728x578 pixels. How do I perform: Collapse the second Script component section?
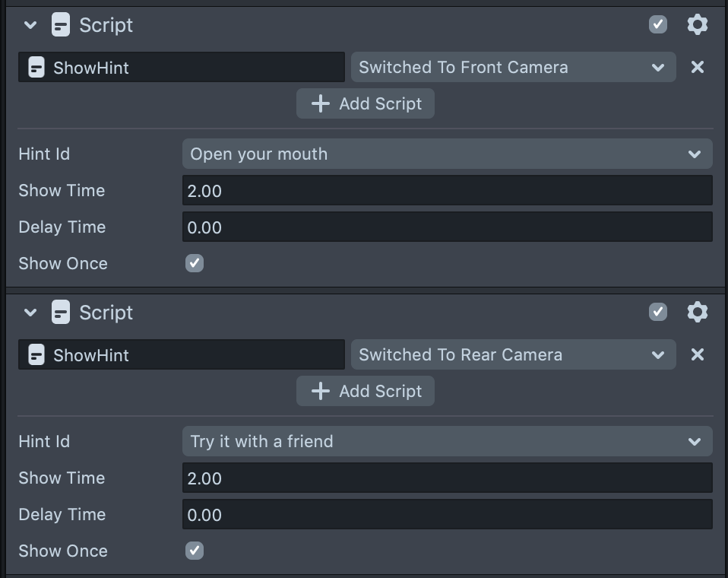coord(30,313)
